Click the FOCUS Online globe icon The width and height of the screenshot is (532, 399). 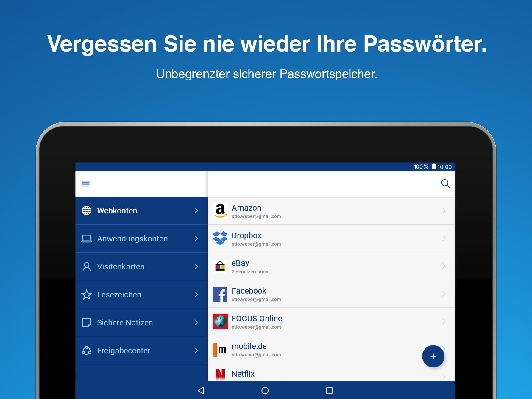pos(220,321)
